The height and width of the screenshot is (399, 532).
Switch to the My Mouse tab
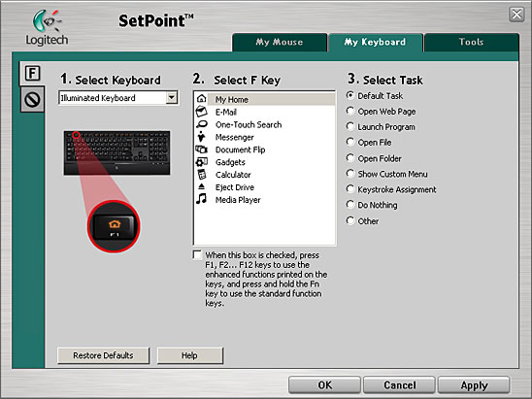click(280, 42)
